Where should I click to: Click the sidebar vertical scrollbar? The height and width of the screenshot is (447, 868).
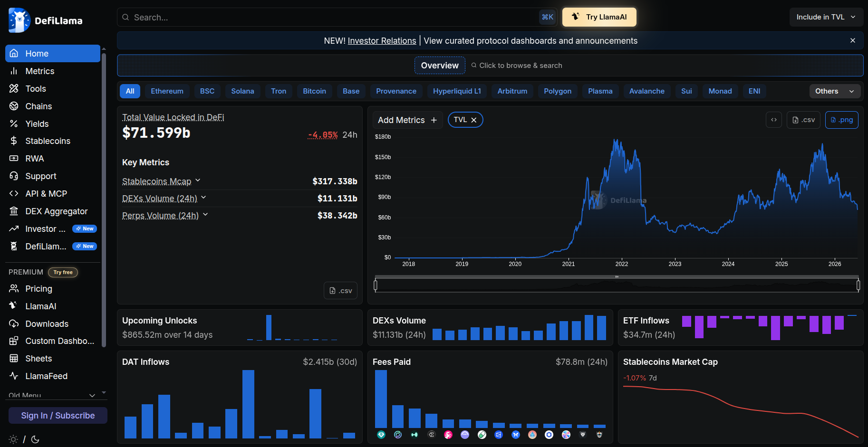tap(104, 200)
